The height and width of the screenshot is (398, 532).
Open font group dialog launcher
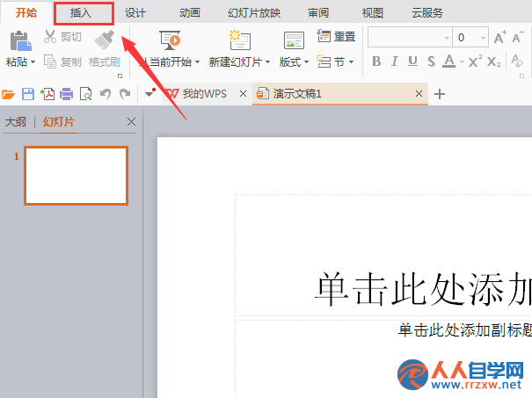click(521, 76)
